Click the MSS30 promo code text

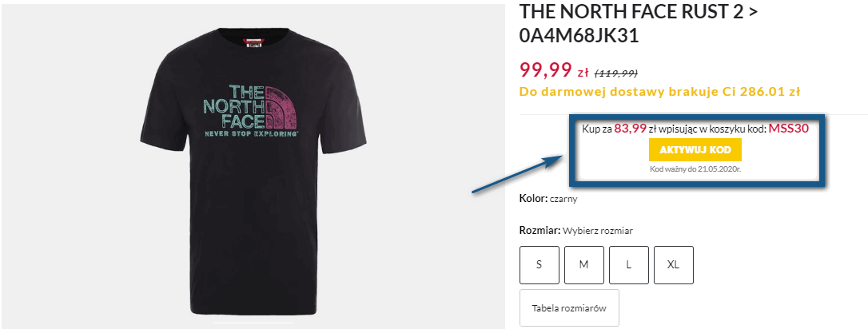pyautogui.click(x=790, y=129)
